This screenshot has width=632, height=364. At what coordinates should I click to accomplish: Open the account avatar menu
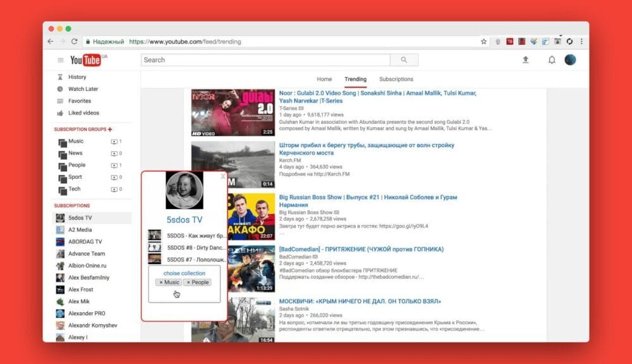(570, 60)
